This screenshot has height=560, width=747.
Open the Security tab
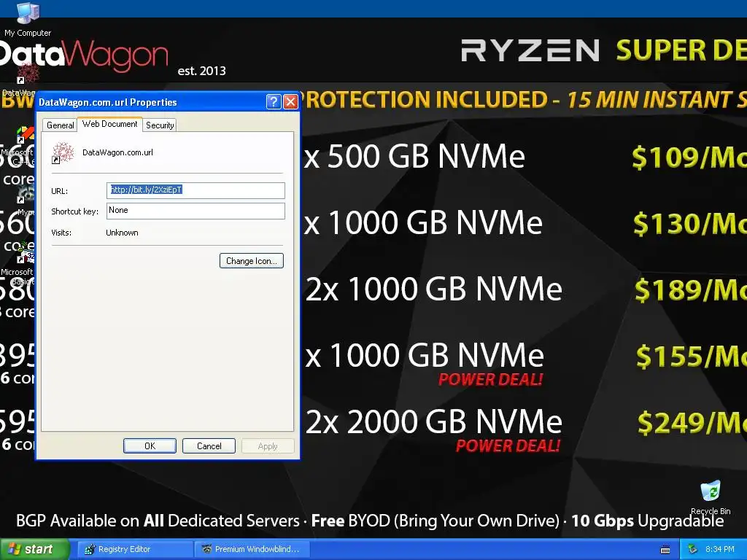160,125
